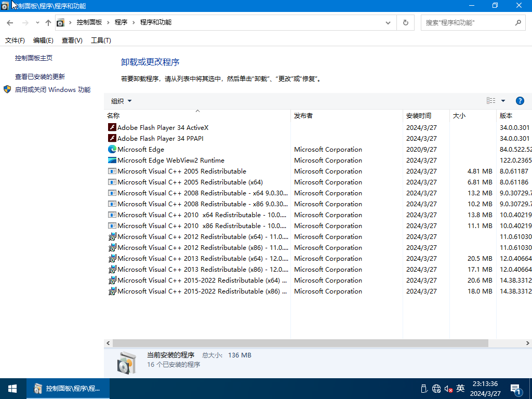Click icon of Visual C++ 2015-2022 (x64) entry
532x399 pixels.
112,280
